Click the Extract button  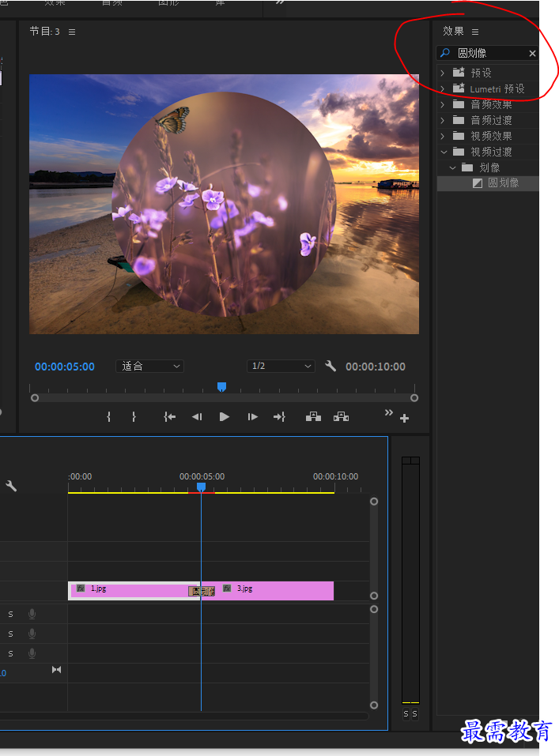point(341,417)
